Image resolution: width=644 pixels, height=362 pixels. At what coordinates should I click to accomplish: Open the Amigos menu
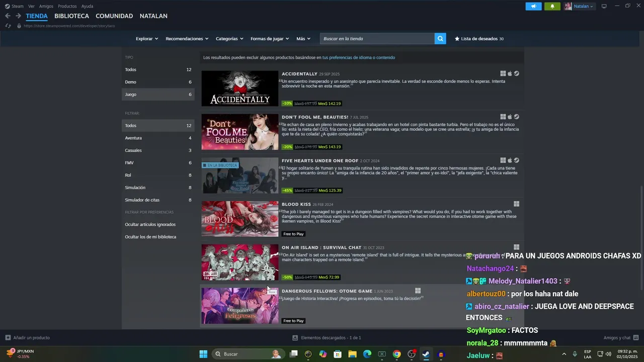tap(46, 6)
